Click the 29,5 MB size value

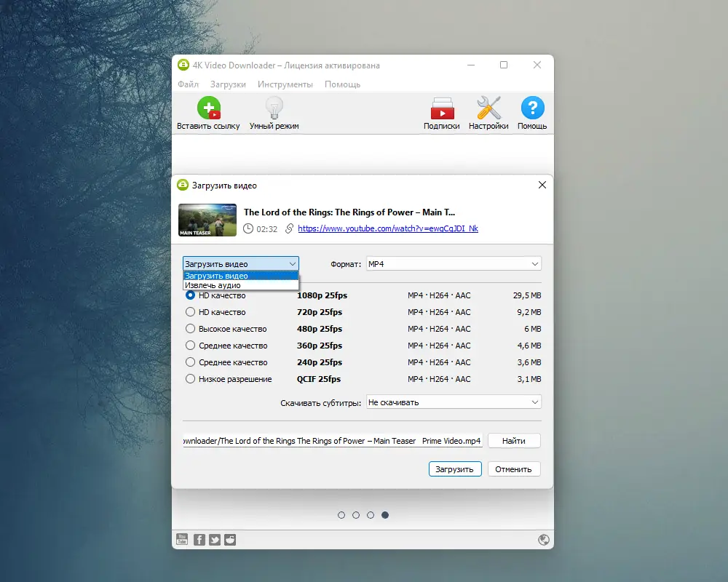pyautogui.click(x=527, y=295)
